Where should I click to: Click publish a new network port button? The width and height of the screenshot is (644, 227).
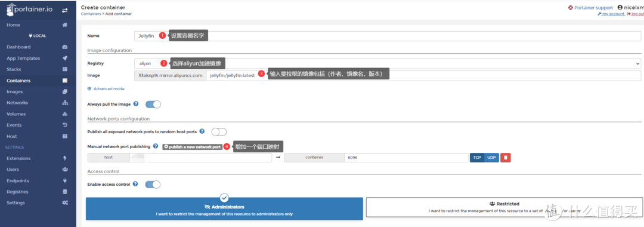tap(192, 146)
